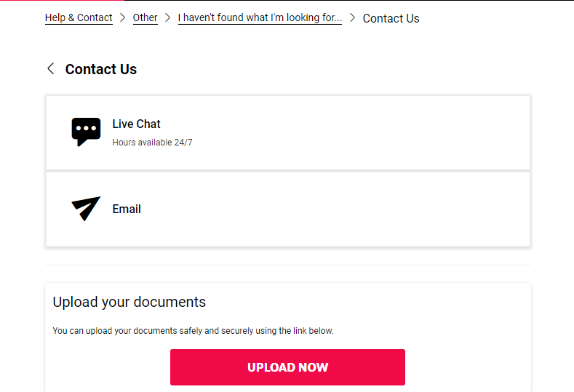Image resolution: width=574 pixels, height=392 pixels.
Task: Choose the Email contact option label
Action: (x=127, y=209)
